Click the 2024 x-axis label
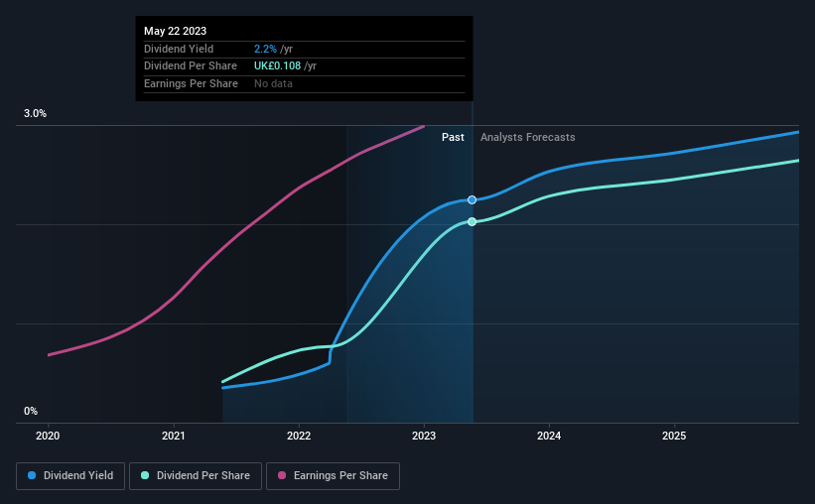 coord(549,436)
